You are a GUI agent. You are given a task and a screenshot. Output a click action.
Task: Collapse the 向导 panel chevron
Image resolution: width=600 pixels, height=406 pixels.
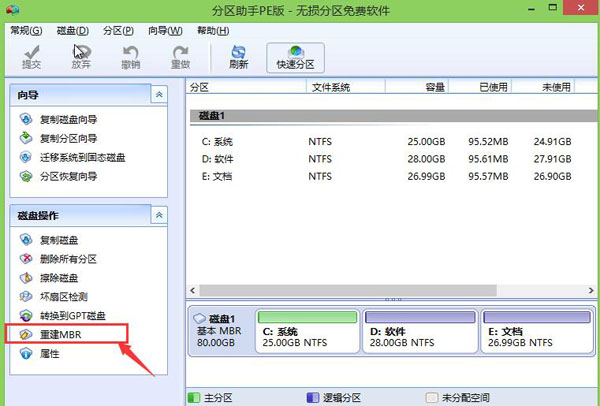pos(159,95)
